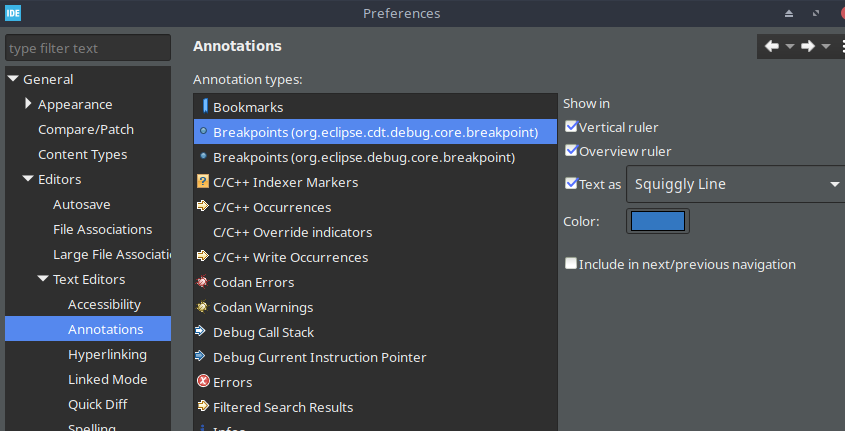This screenshot has width=845, height=431.
Task: Click the IDE logo in title bar
Action: pyautogui.click(x=13, y=13)
